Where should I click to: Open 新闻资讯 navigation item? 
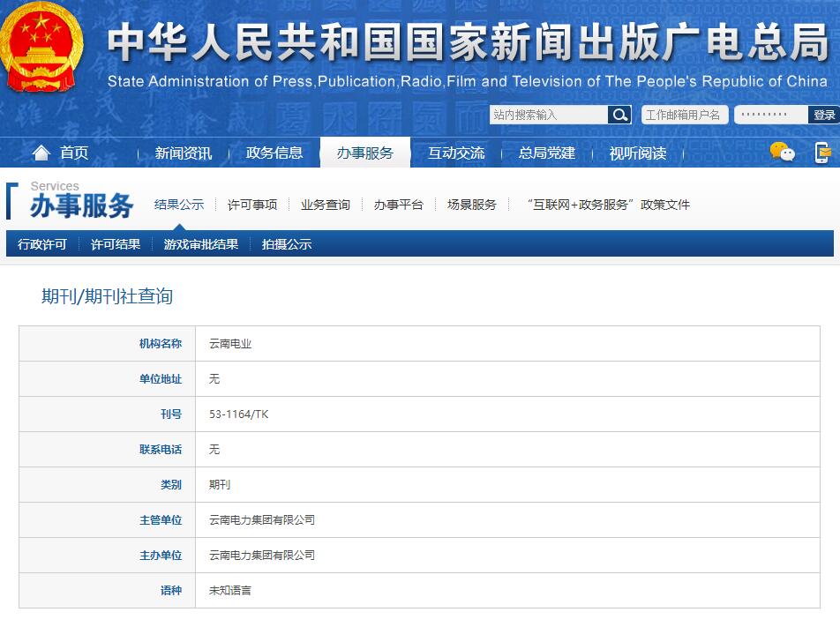click(184, 153)
